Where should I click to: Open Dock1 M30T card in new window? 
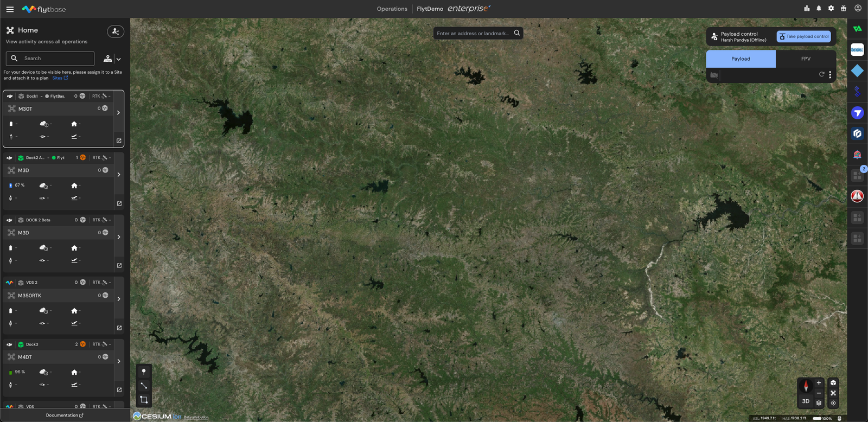119,141
